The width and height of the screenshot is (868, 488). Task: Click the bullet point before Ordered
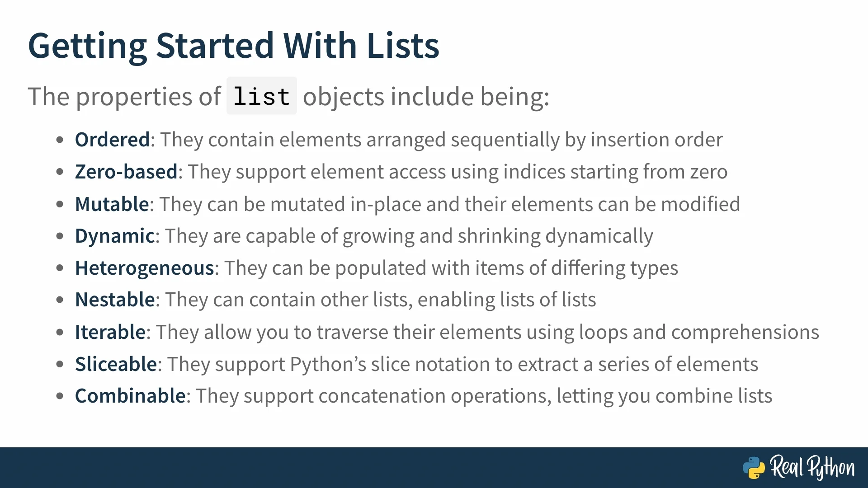pyautogui.click(x=60, y=140)
